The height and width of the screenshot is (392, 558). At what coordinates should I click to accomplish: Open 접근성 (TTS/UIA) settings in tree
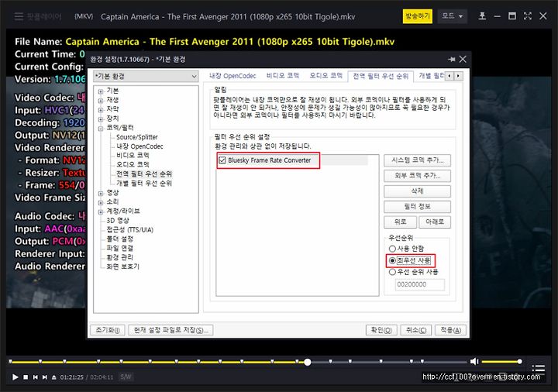coord(130,229)
